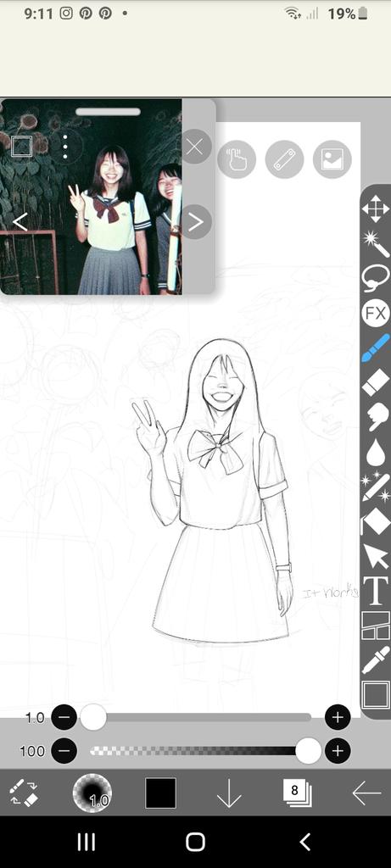
Task: Tap the back arrow button
Action: tap(366, 793)
